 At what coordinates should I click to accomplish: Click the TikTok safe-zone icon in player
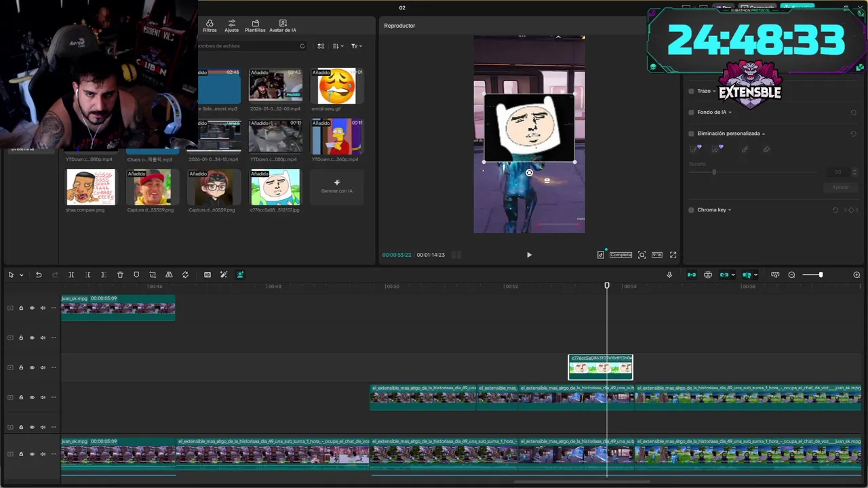(601, 255)
